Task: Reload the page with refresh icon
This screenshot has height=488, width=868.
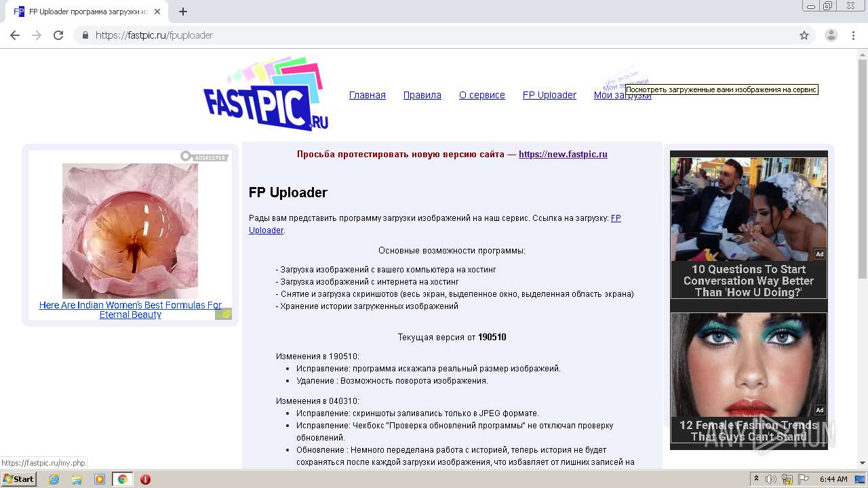Action: click(58, 35)
